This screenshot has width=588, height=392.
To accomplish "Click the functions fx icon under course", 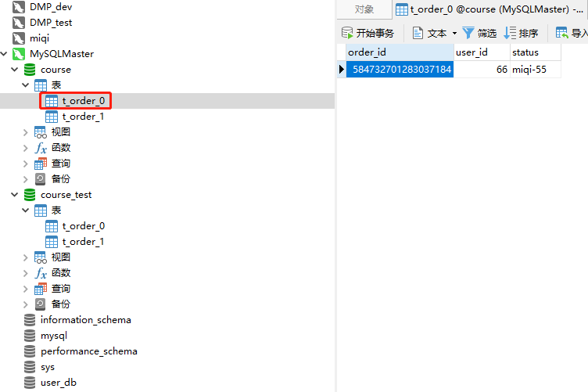I will 41,148.
